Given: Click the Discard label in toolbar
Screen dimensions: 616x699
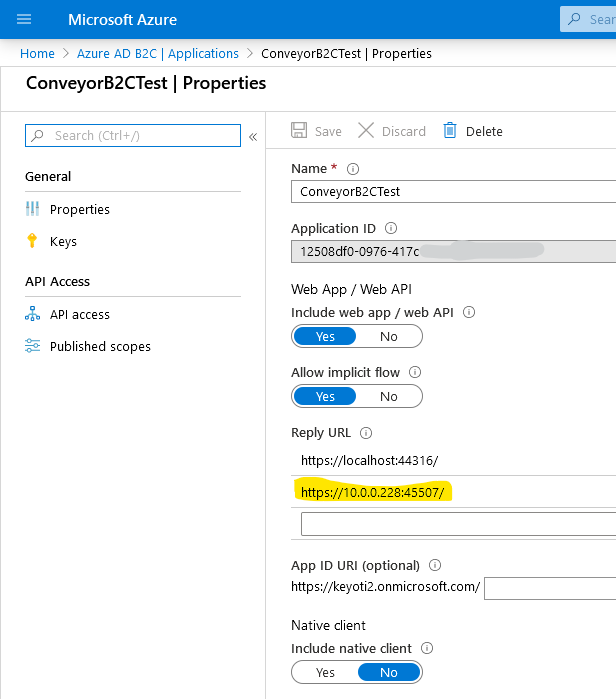Looking at the screenshot, I should (x=404, y=132).
